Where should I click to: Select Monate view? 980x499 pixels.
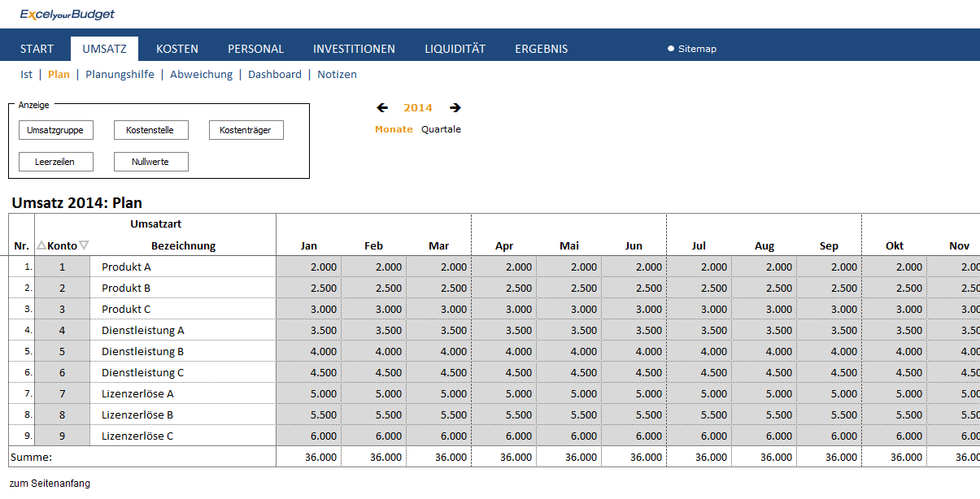pos(394,129)
